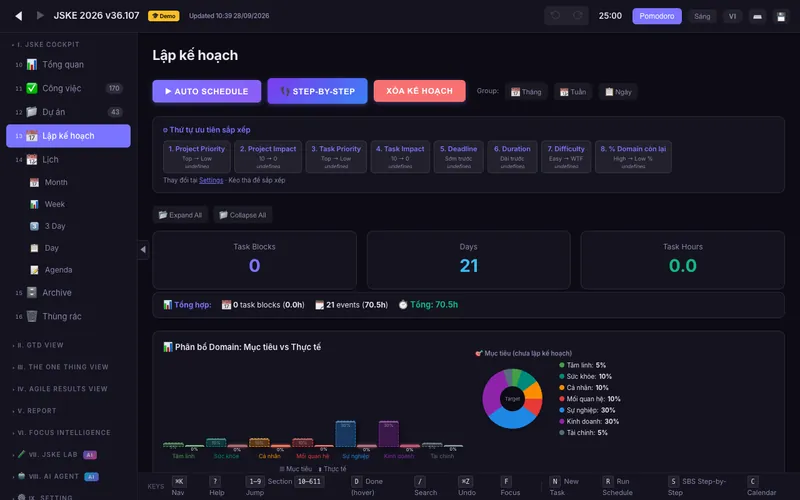Click the R Run Schedule shortcut key

[x=608, y=481]
